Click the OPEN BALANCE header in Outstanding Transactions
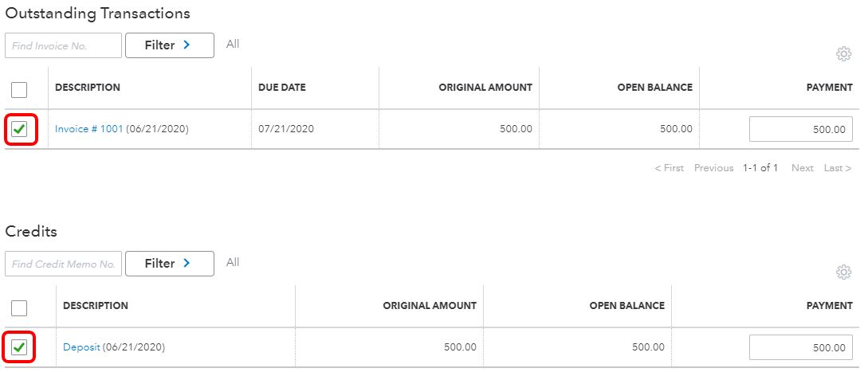This screenshot has width=868, height=372. (655, 88)
